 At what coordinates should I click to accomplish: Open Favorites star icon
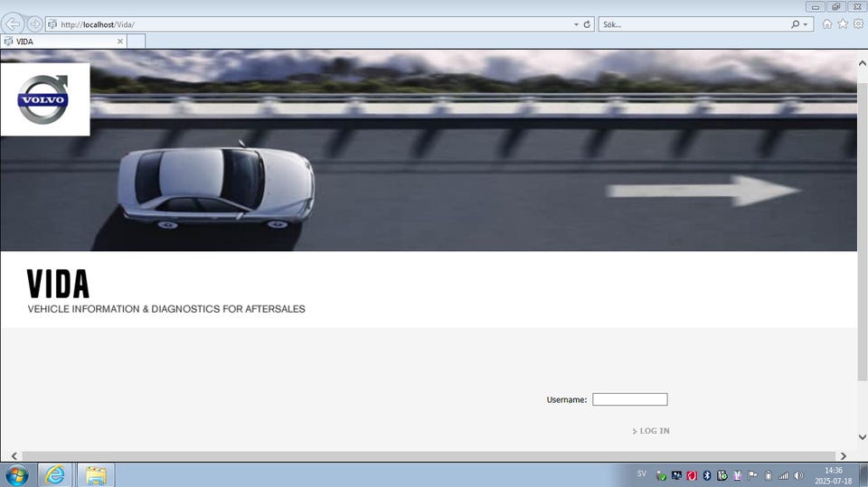click(x=843, y=23)
